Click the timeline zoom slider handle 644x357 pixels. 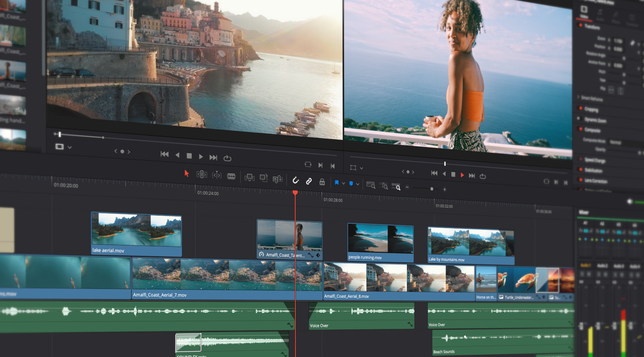click(432, 189)
